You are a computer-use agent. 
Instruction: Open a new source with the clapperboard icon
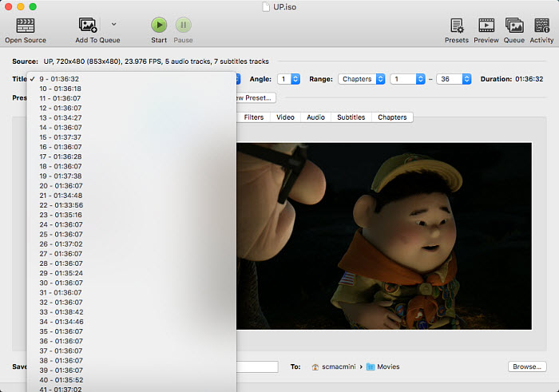click(26, 26)
